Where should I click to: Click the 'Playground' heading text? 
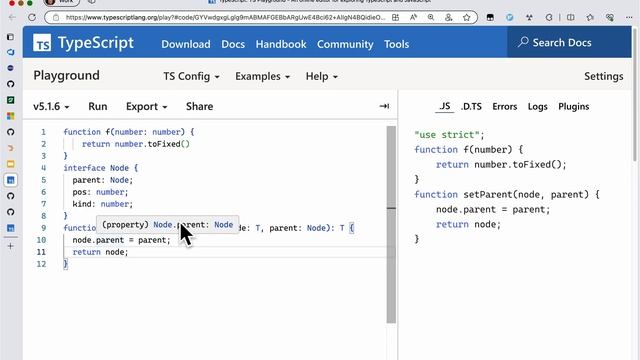pos(67,76)
